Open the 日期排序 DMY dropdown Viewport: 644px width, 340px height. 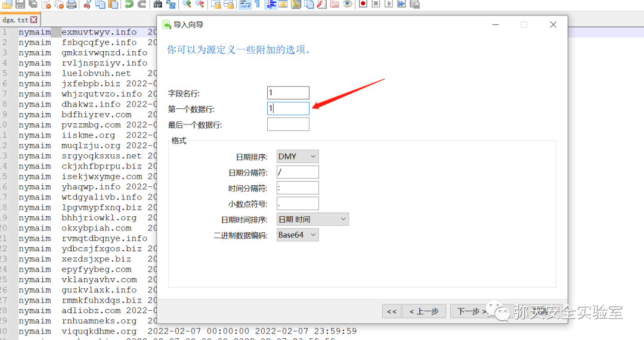[x=298, y=156]
